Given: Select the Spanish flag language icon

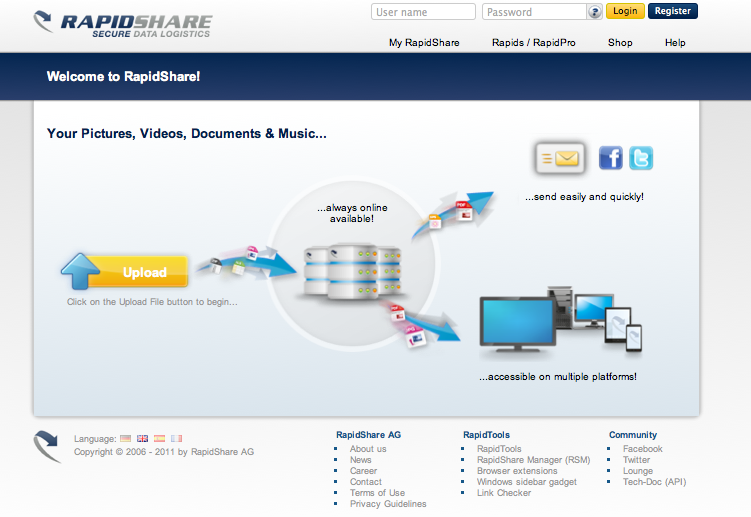Looking at the screenshot, I should (x=159, y=438).
